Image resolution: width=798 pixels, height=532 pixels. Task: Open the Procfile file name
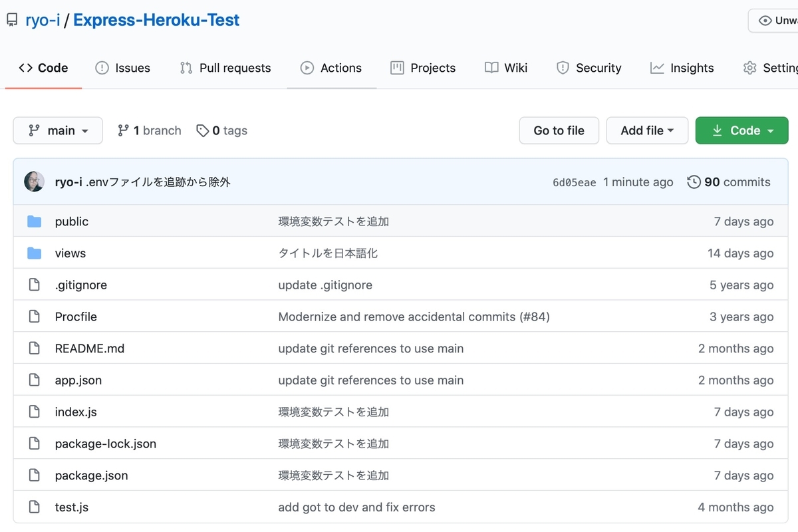[x=76, y=317]
